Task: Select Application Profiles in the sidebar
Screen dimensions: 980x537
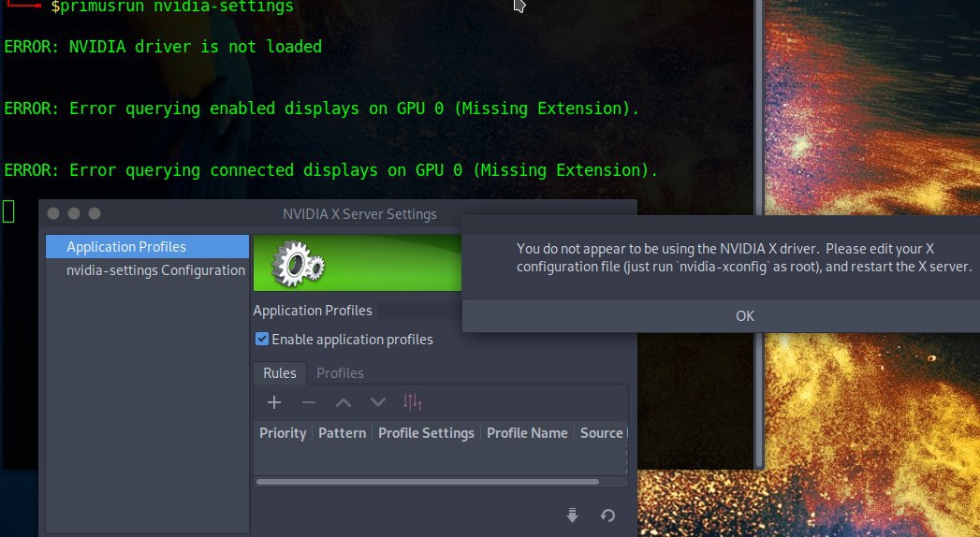Action: pyautogui.click(x=148, y=247)
